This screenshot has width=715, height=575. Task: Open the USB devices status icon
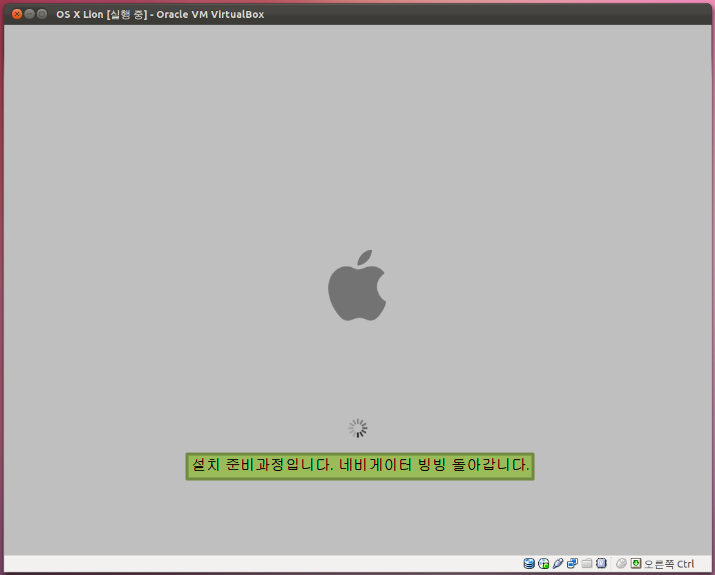(x=558, y=564)
